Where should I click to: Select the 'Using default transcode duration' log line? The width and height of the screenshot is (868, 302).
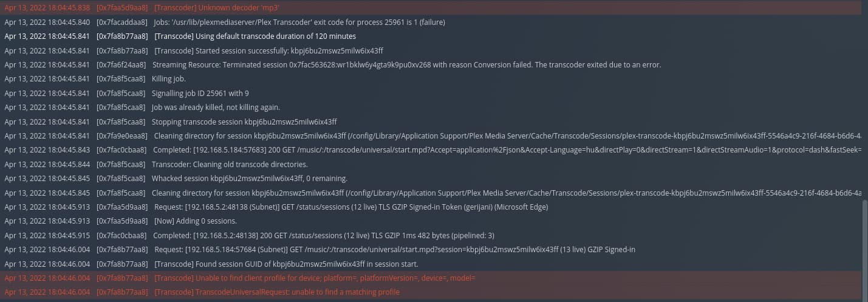[431, 36]
